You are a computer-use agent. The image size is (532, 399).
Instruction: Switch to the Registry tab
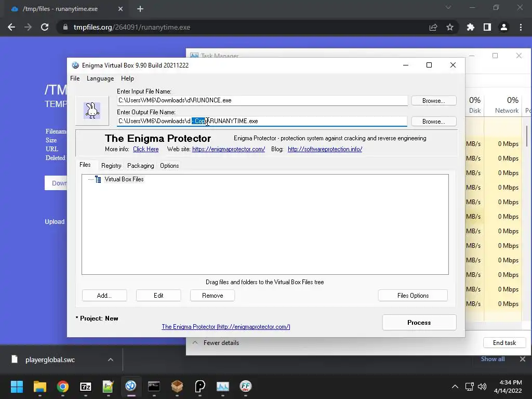pos(111,166)
